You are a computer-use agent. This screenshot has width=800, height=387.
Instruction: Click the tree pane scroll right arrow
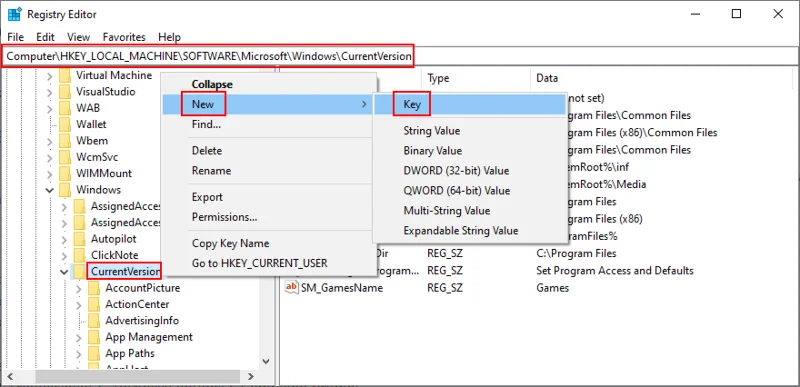point(251,377)
